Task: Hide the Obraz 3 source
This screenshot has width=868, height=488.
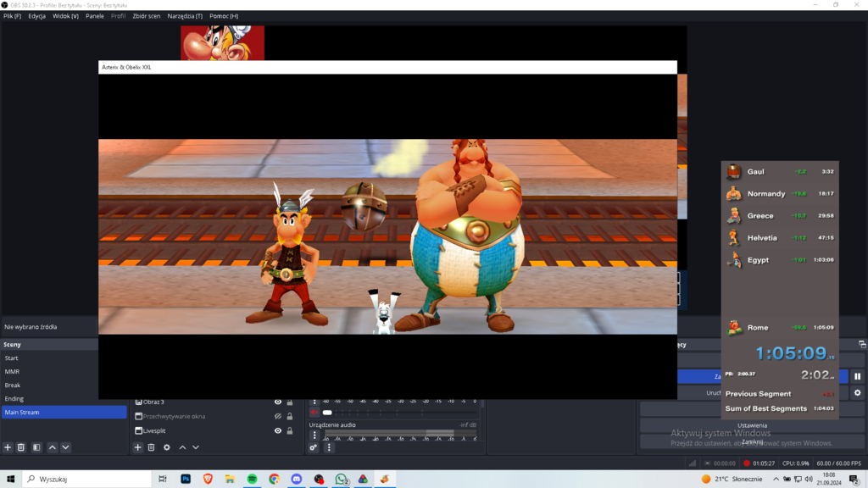Action: [278, 402]
